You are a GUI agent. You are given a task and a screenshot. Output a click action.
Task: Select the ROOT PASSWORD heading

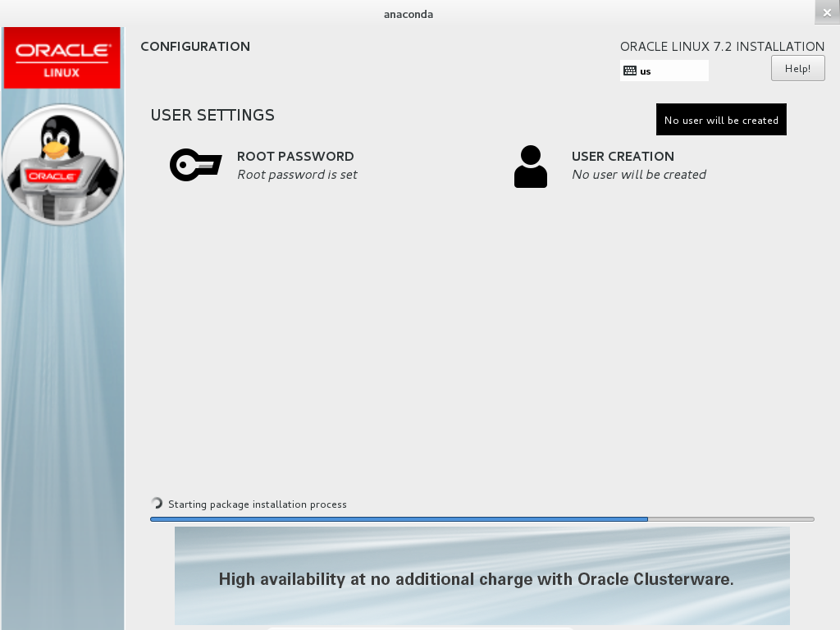(x=295, y=157)
